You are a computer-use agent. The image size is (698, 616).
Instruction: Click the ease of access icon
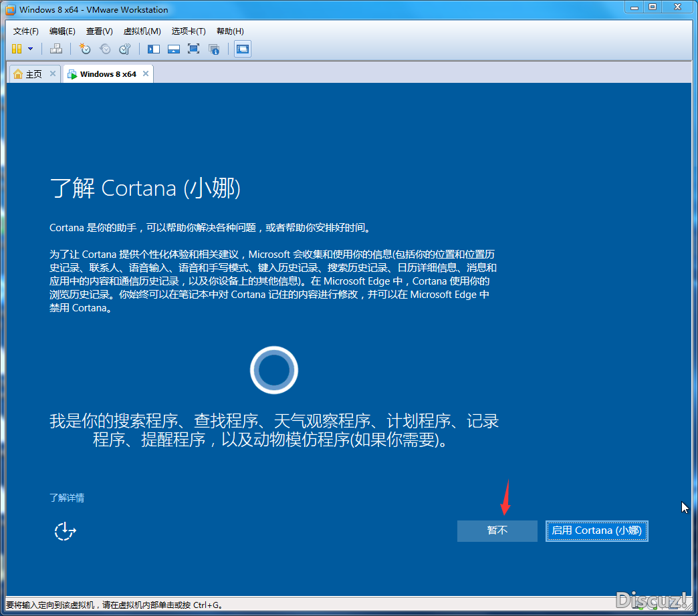pos(65,531)
